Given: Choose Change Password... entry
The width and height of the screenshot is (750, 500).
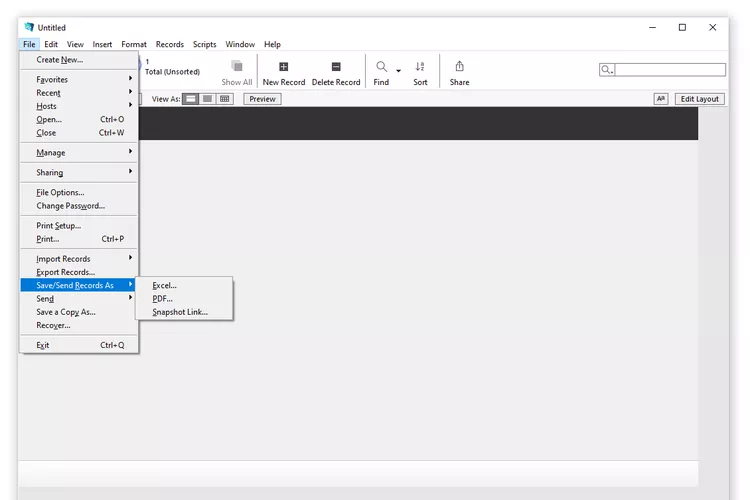Looking at the screenshot, I should (79, 206).
